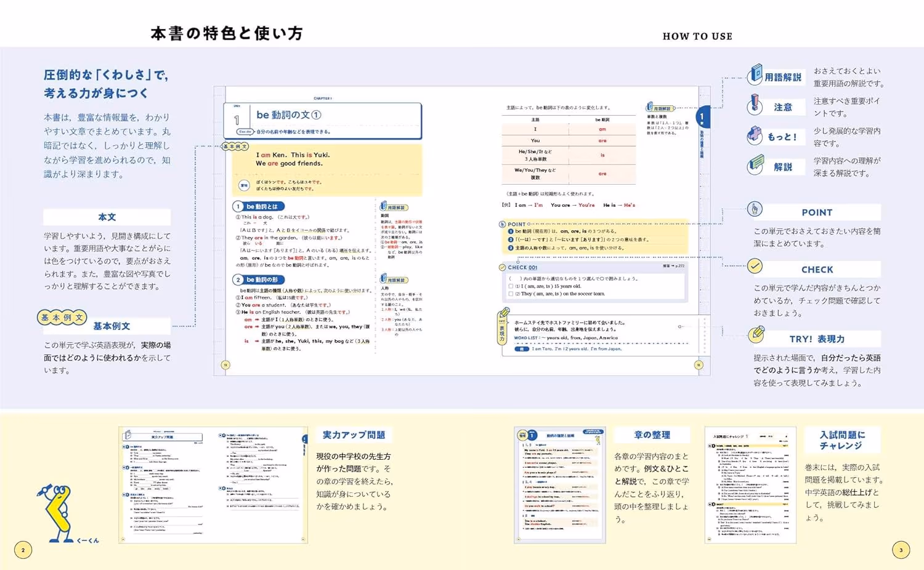The height and width of the screenshot is (570, 924).
Task: Click the もっと! puzzle piece icon
Action: [x=755, y=135]
